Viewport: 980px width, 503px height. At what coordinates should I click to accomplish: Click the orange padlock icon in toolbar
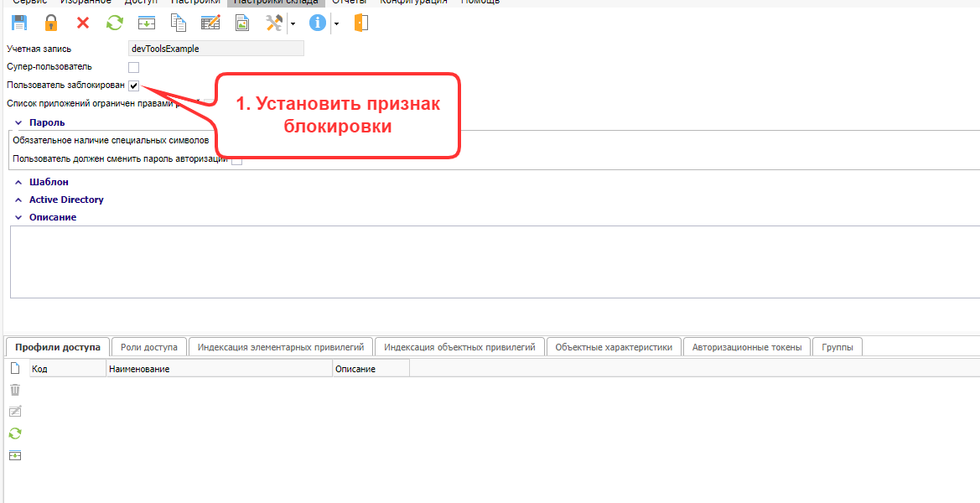[x=51, y=23]
